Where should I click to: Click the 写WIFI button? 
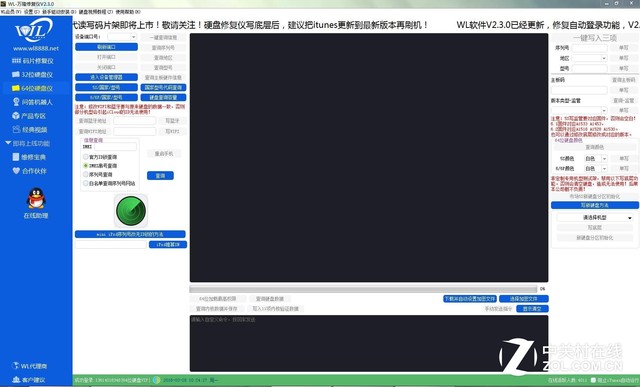point(172,131)
